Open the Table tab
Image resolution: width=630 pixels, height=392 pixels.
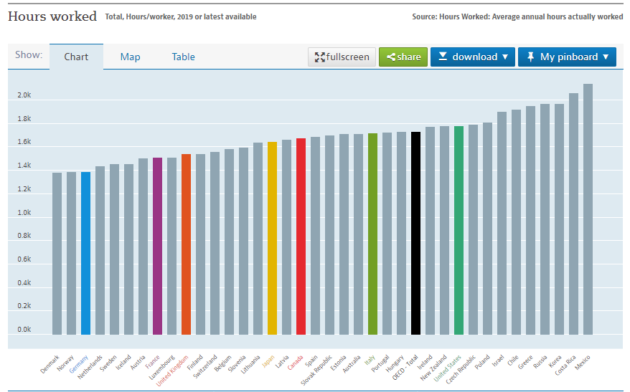click(x=183, y=57)
